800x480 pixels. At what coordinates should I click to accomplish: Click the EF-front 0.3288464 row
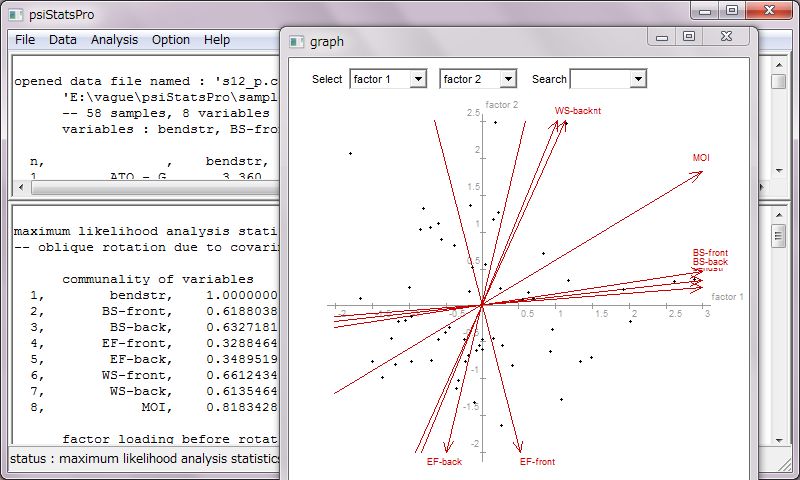(154, 343)
